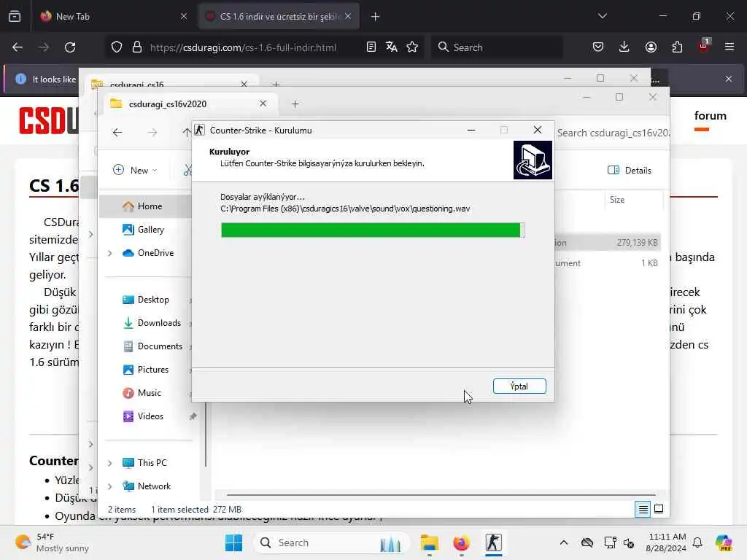Click the Firefox Back button
This screenshot has width=747, height=560.
pos(18,47)
